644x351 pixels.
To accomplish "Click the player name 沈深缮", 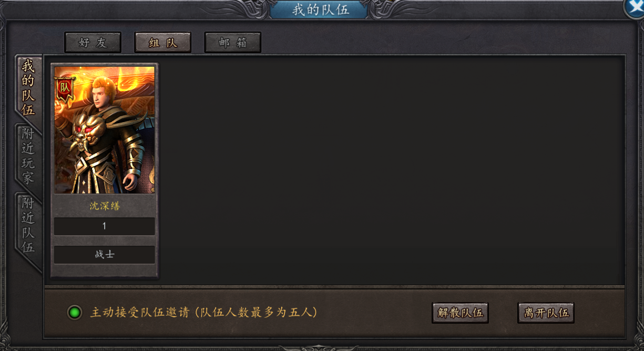I will coord(105,206).
